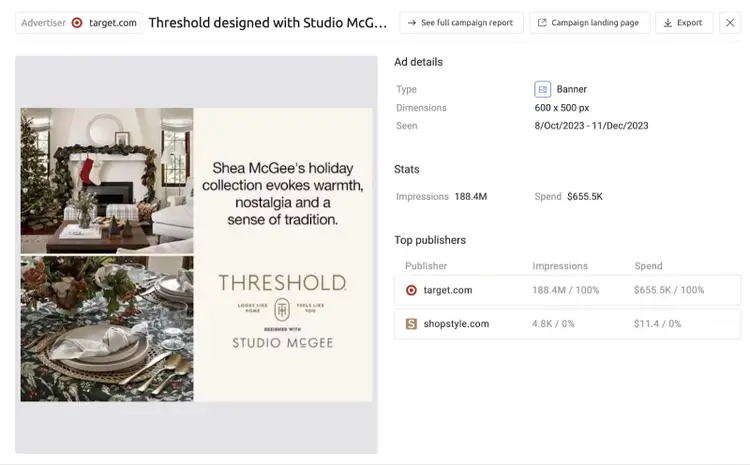Select the shopstyle.com publisher row
Image resolution: width=750 pixels, height=465 pixels.
[567, 324]
